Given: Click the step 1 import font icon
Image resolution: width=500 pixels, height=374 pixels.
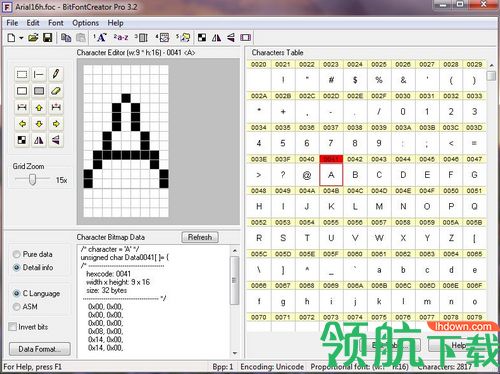Looking at the screenshot, I should click(x=100, y=38).
